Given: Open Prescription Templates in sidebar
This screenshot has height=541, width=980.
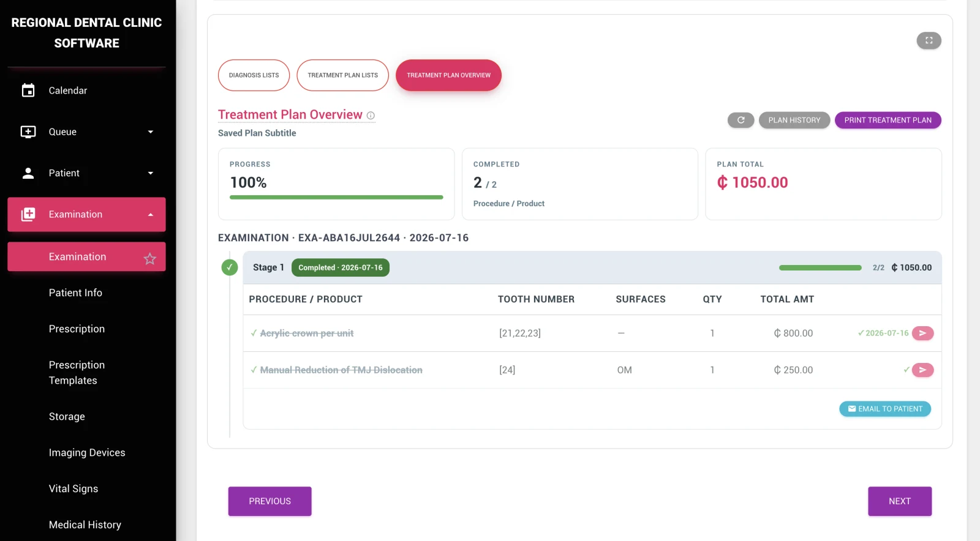Looking at the screenshot, I should 77,373.
